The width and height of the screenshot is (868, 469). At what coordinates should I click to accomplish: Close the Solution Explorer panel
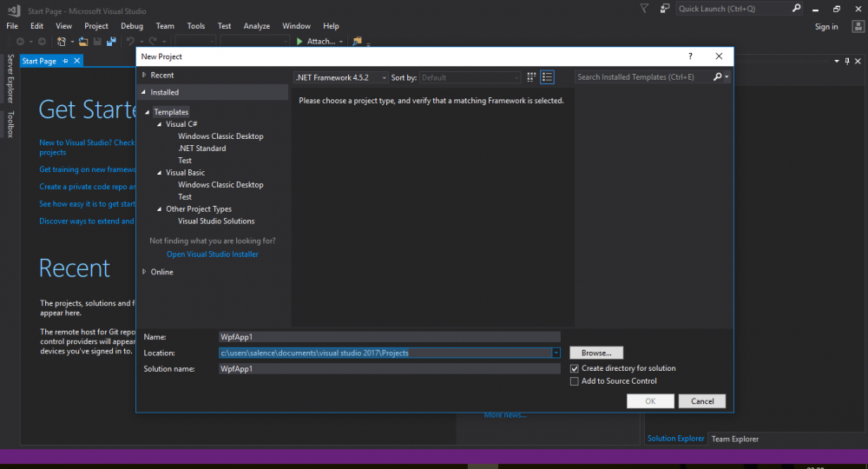coord(858,61)
